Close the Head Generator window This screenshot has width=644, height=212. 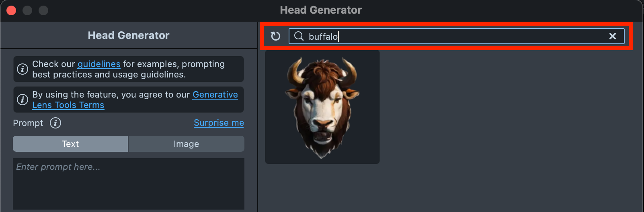(x=11, y=10)
